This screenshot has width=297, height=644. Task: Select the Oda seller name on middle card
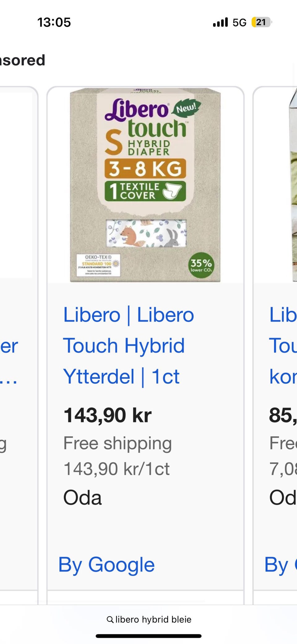pyautogui.click(x=82, y=497)
